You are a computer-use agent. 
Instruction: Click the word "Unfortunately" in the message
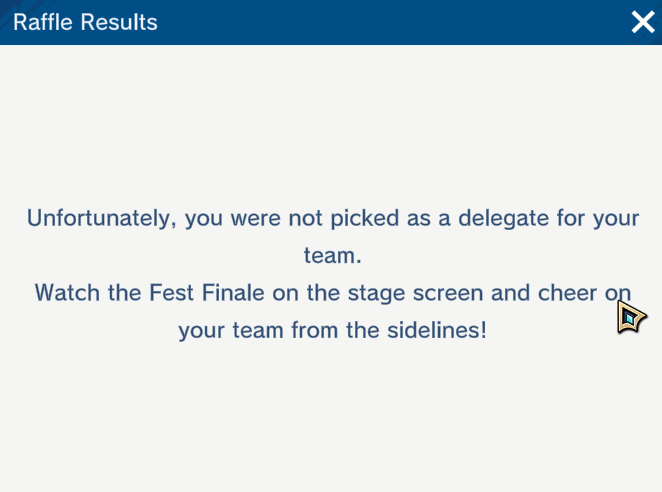[98, 218]
